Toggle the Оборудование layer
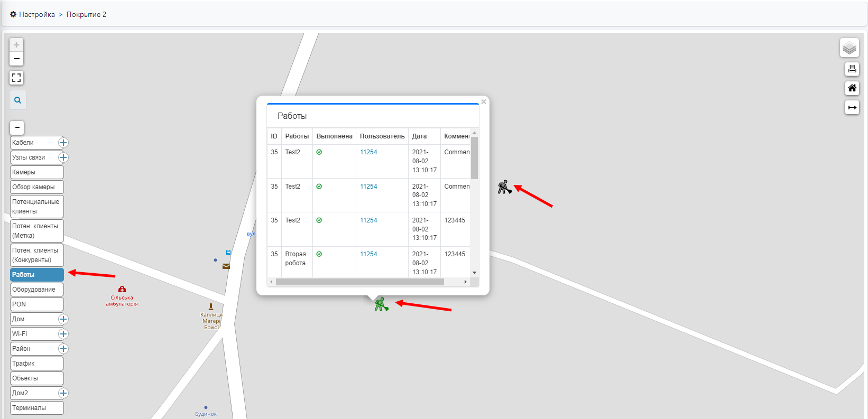The width and height of the screenshot is (868, 419). [x=36, y=290]
